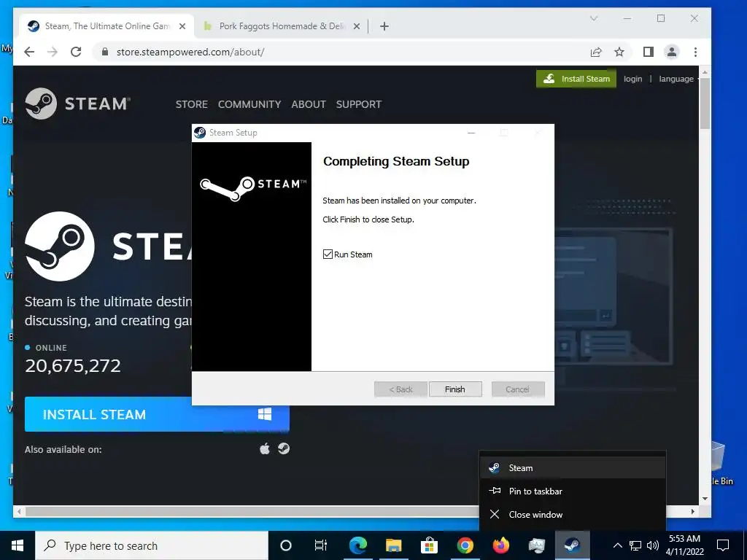Click the address bar URL
Viewport: 747px width, 560px height.
(x=190, y=52)
